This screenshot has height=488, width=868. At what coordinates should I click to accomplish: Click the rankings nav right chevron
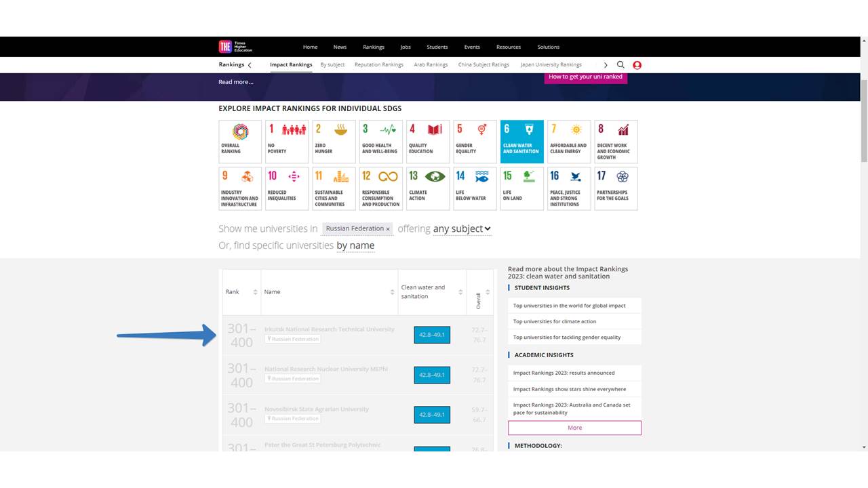(x=606, y=65)
